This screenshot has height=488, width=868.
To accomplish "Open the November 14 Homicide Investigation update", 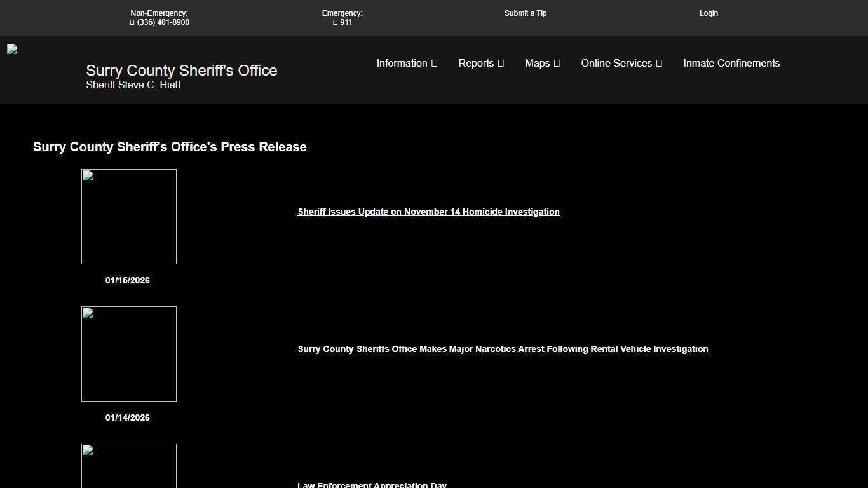I will [428, 212].
